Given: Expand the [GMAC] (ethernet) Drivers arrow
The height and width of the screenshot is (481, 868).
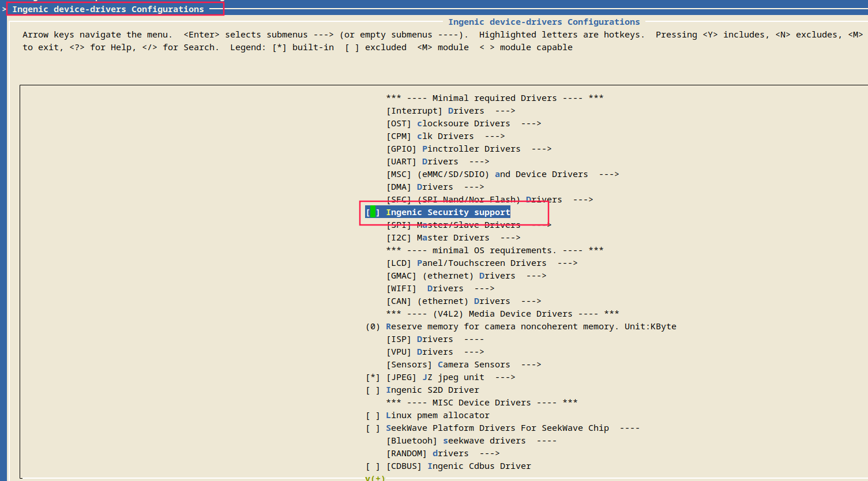Looking at the screenshot, I should click(x=536, y=276).
